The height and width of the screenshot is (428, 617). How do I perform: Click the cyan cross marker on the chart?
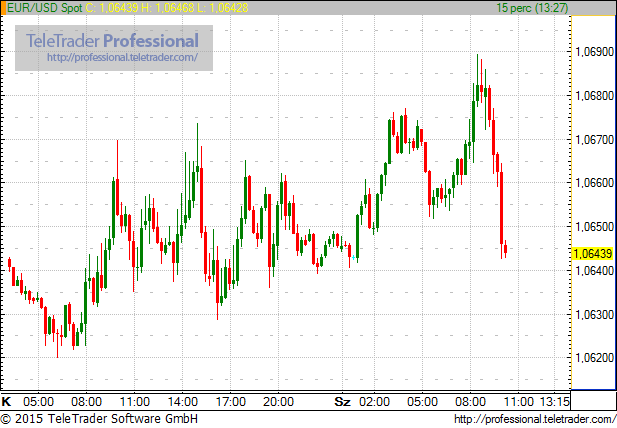[353, 258]
